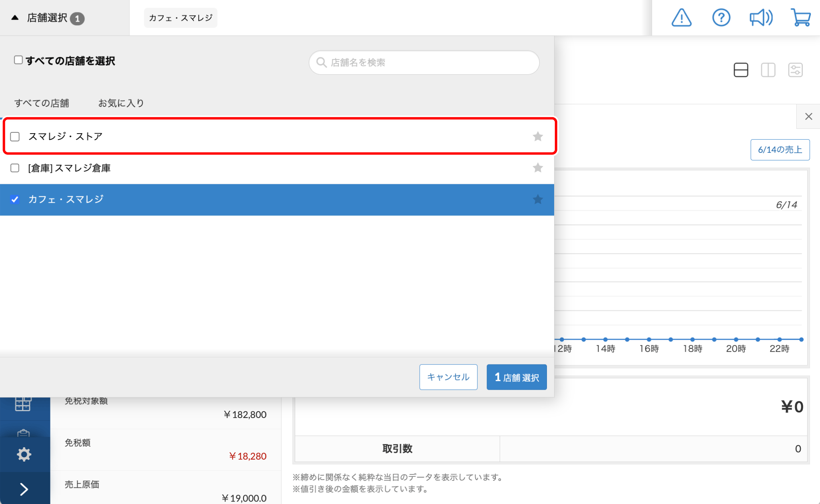Open the help question mark icon
This screenshot has height=504, width=820.
[721, 18]
